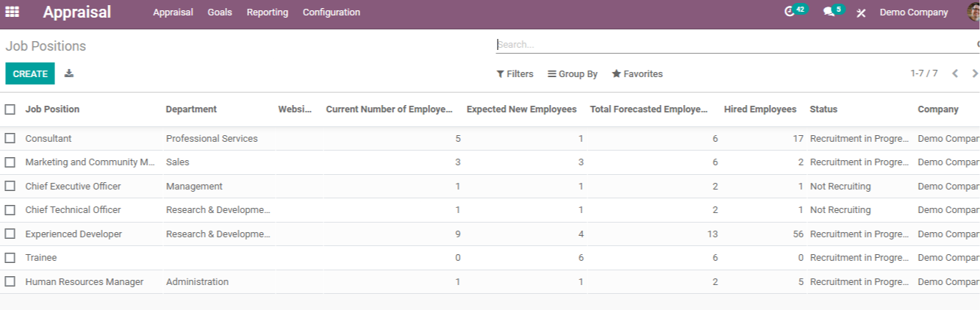Open the Configuration menu
The image size is (980, 310).
coord(332,12)
